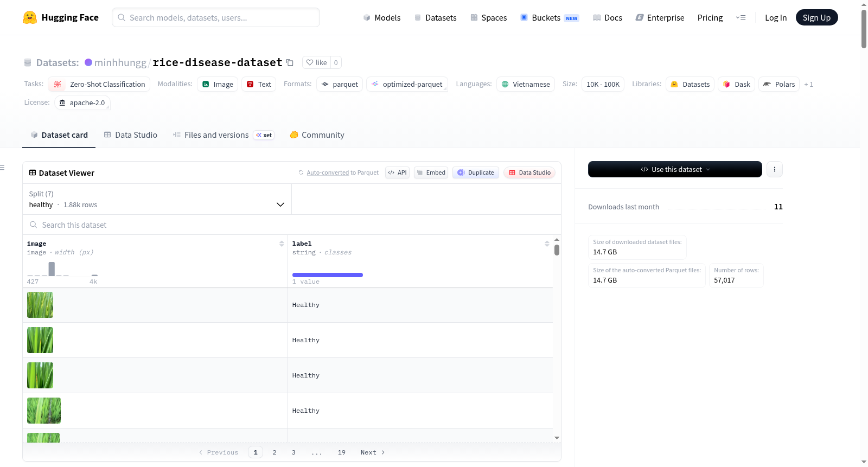This screenshot has width=868, height=467.
Task: Click the Datasets library tag
Action: click(690, 84)
